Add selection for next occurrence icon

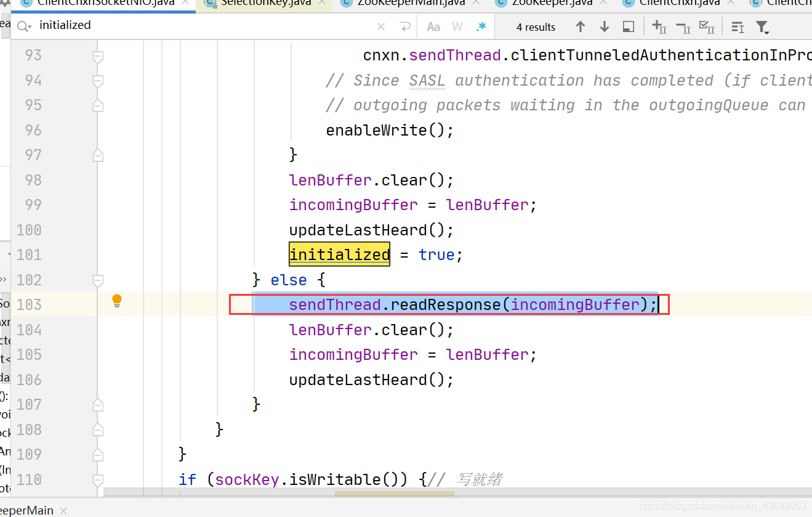click(x=659, y=26)
